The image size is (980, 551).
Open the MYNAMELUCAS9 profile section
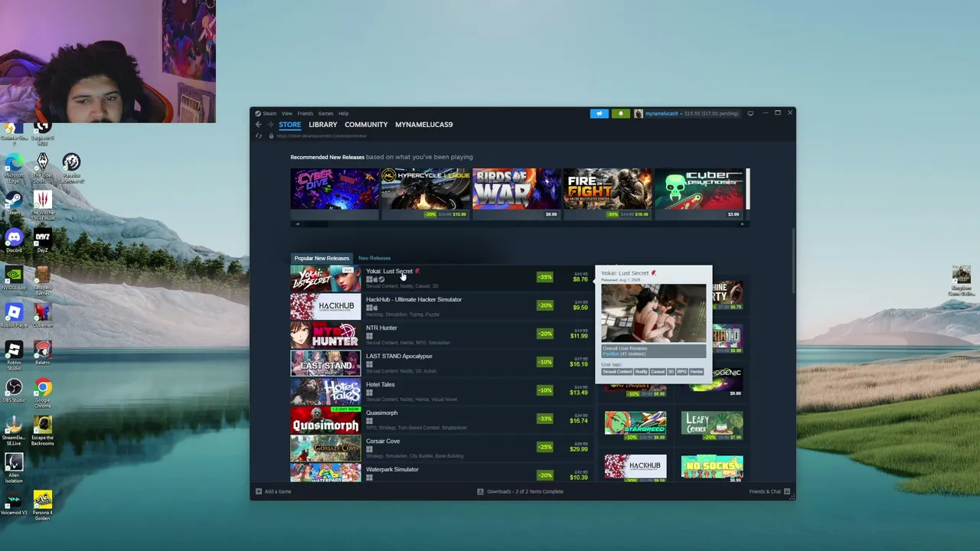coord(424,125)
